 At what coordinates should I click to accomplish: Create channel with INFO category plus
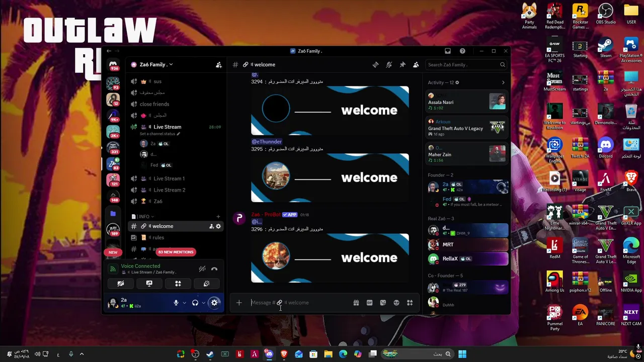point(218,216)
